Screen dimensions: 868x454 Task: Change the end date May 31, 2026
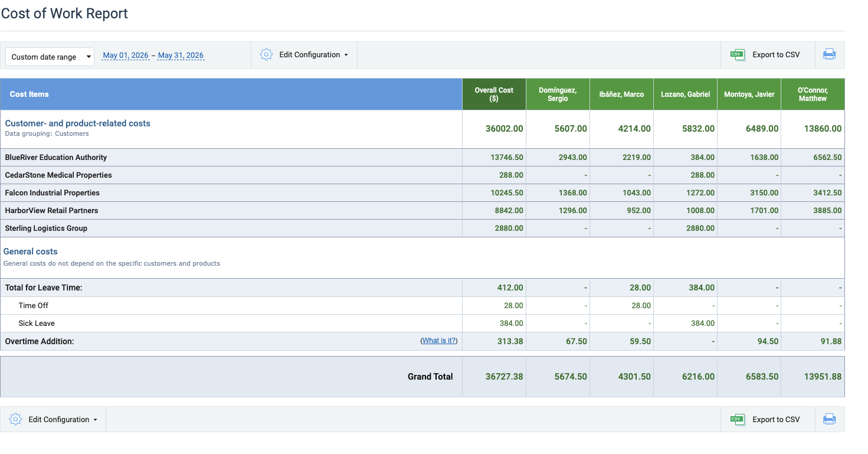coord(181,55)
